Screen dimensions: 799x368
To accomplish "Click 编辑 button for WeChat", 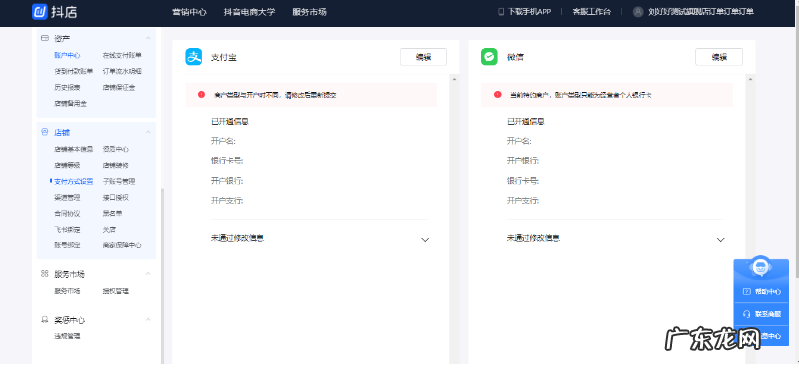I will pos(719,57).
